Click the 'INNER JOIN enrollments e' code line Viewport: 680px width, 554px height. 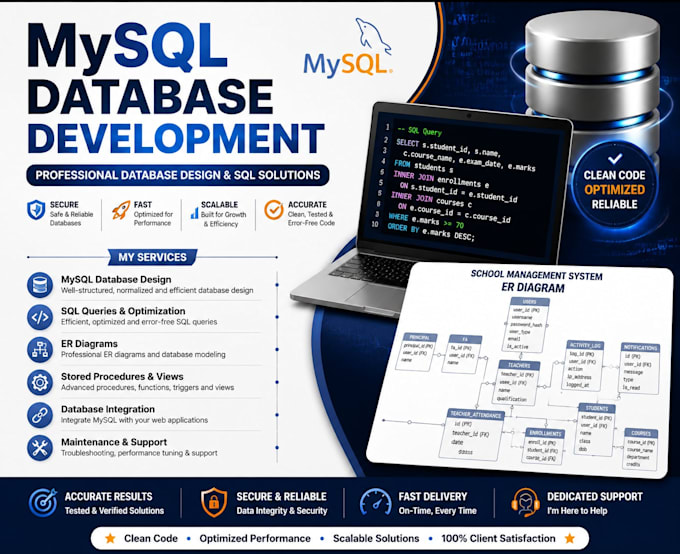(x=441, y=178)
